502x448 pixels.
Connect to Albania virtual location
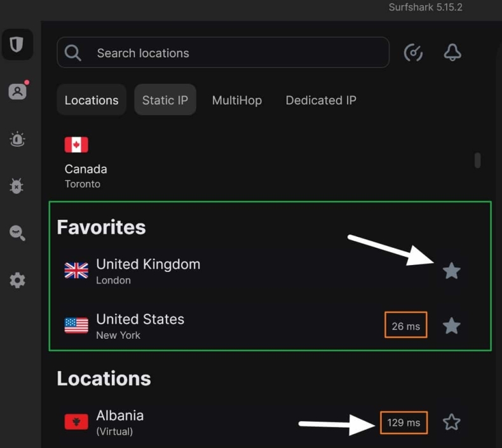[120, 421]
